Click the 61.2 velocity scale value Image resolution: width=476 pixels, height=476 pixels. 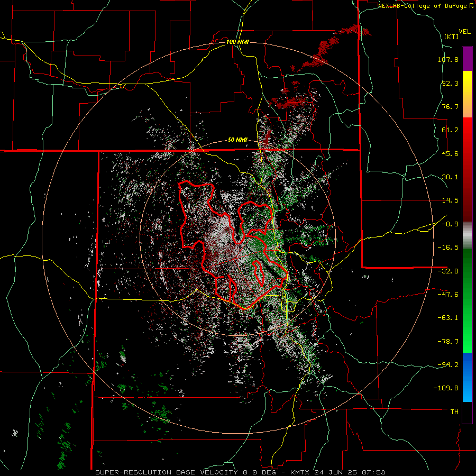(450, 130)
